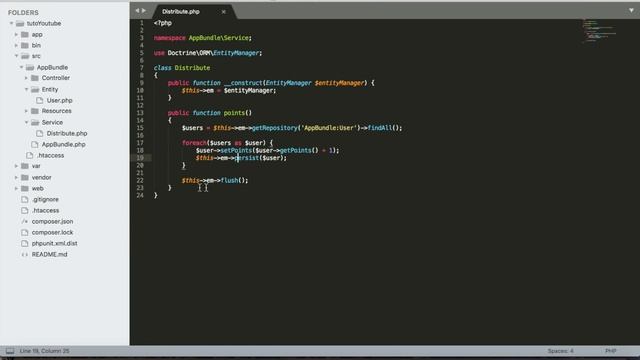640x360 pixels.
Task: Go to previous tab with left arrow
Action: tap(137, 11)
